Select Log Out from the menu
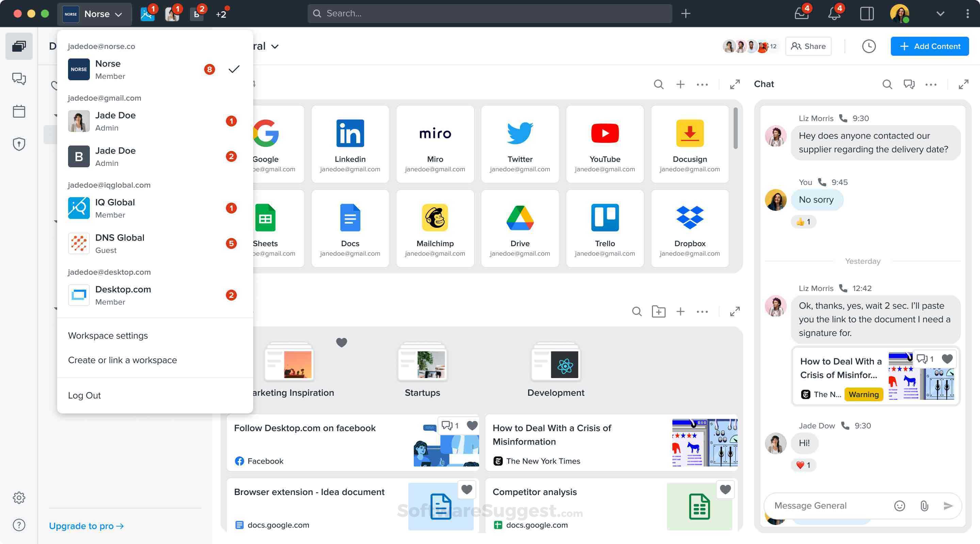 pos(84,395)
